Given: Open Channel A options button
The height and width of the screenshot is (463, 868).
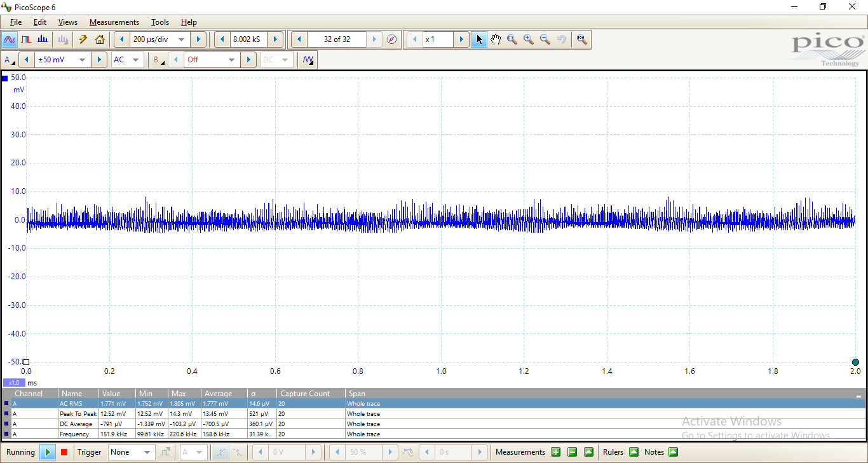Looking at the screenshot, I should click(10, 60).
